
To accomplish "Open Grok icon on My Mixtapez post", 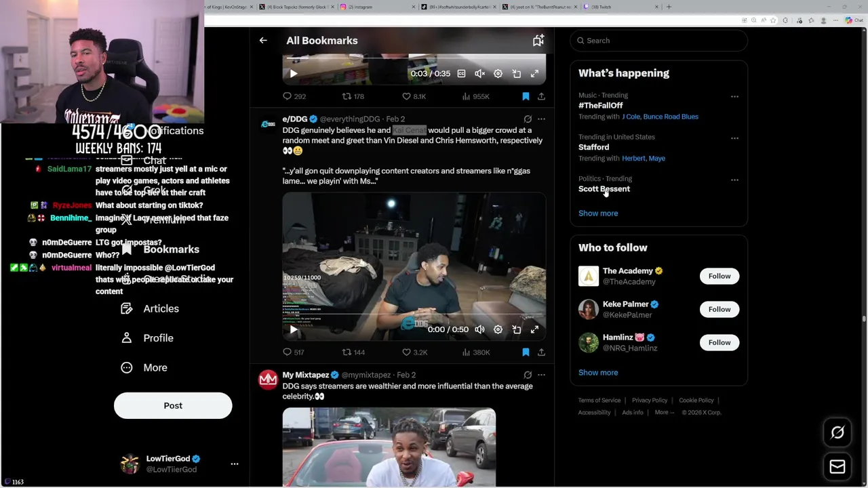I will tap(528, 375).
